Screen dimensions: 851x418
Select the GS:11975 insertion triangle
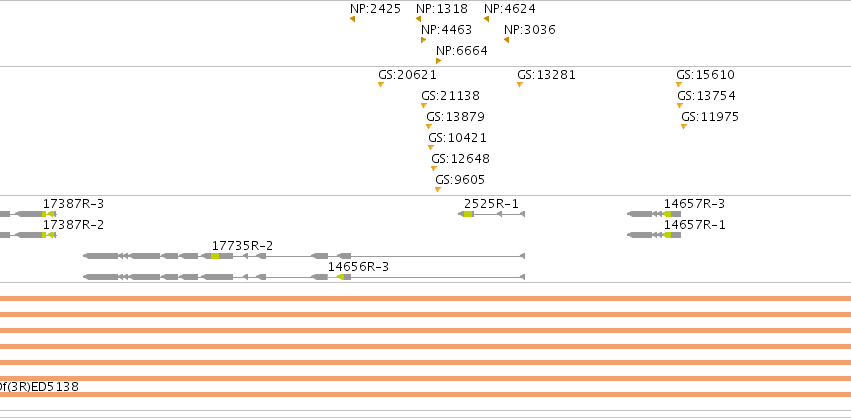click(684, 126)
